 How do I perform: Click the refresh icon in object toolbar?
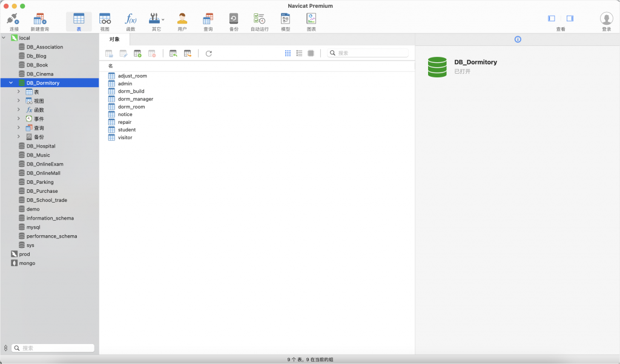point(209,53)
